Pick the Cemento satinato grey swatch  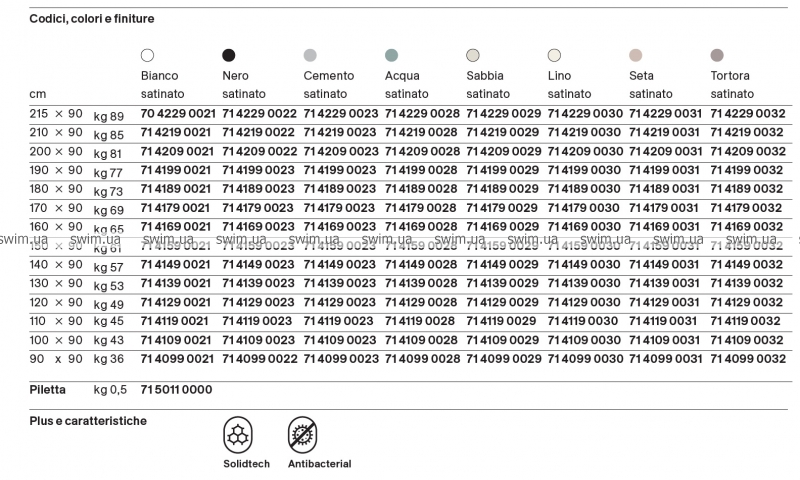310,55
